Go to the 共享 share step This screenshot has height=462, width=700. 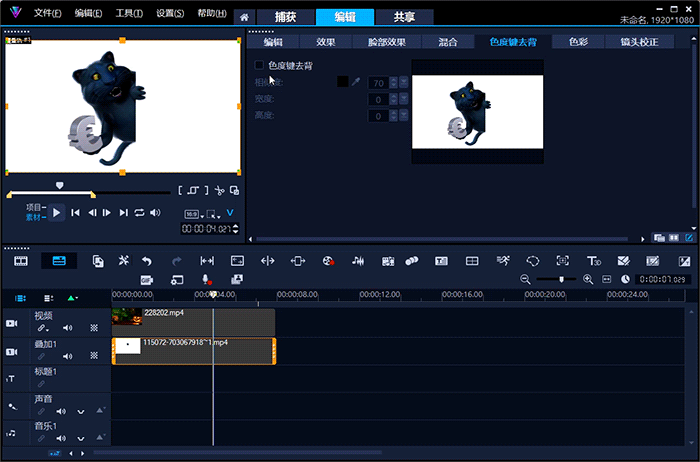tap(405, 17)
